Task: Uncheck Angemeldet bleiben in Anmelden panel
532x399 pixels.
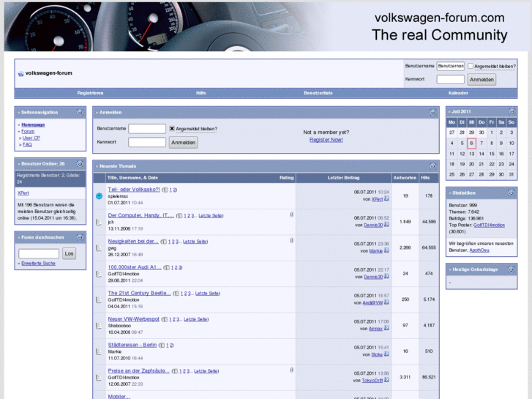Action: pyautogui.click(x=172, y=128)
